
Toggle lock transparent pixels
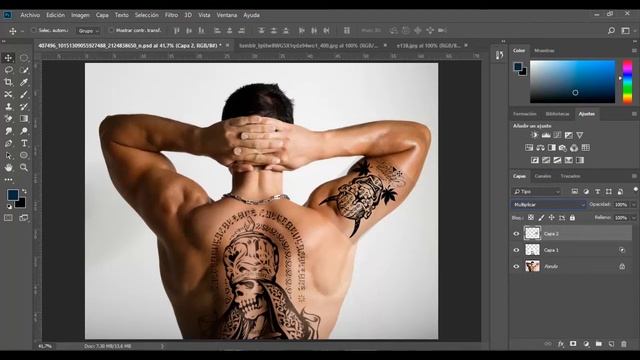coord(531,218)
